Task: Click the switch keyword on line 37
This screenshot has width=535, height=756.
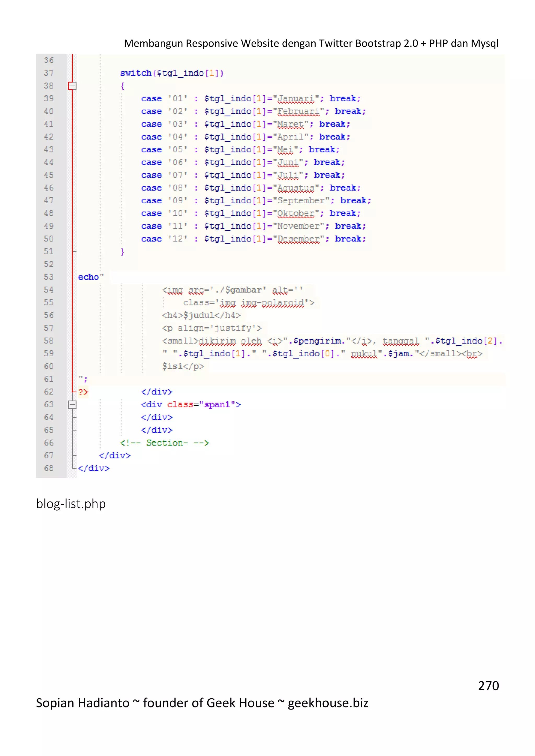Action: [135, 73]
